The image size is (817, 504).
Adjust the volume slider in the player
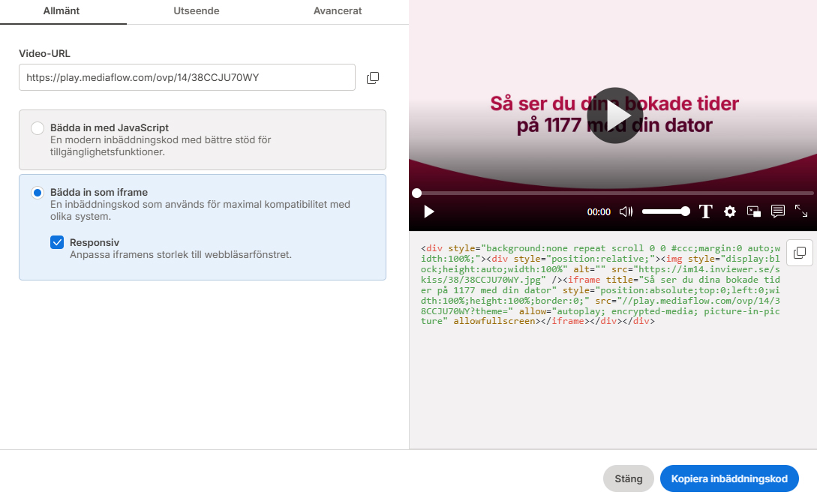(665, 212)
